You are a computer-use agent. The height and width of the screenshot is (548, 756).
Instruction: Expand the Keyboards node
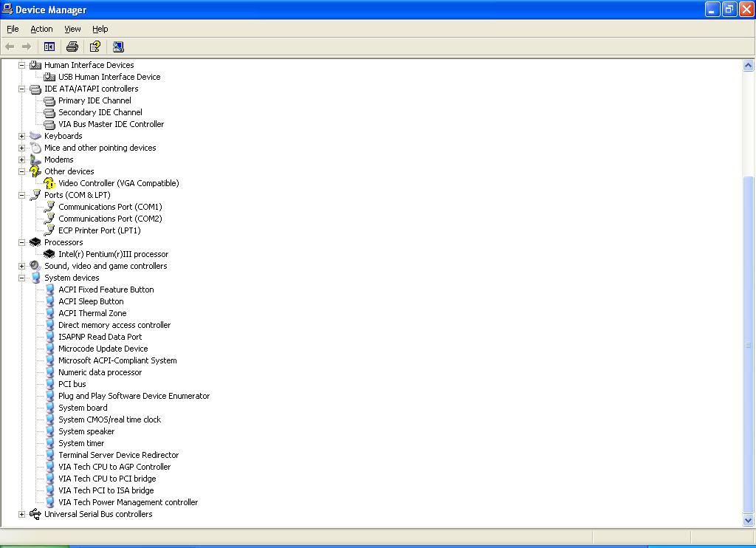pyautogui.click(x=21, y=136)
